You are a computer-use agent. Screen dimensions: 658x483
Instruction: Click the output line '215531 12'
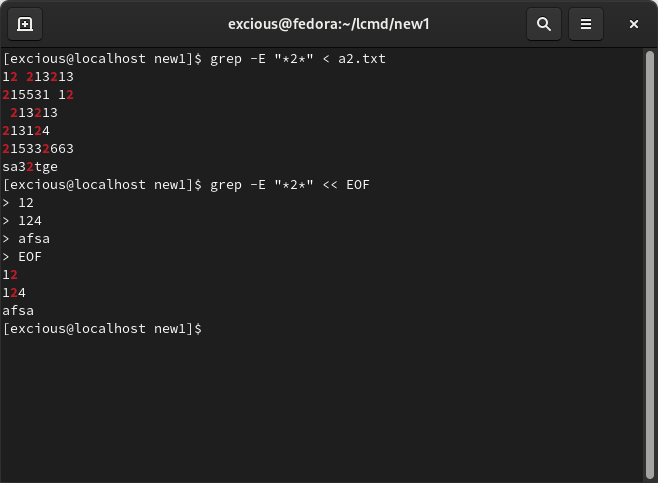tap(38, 95)
